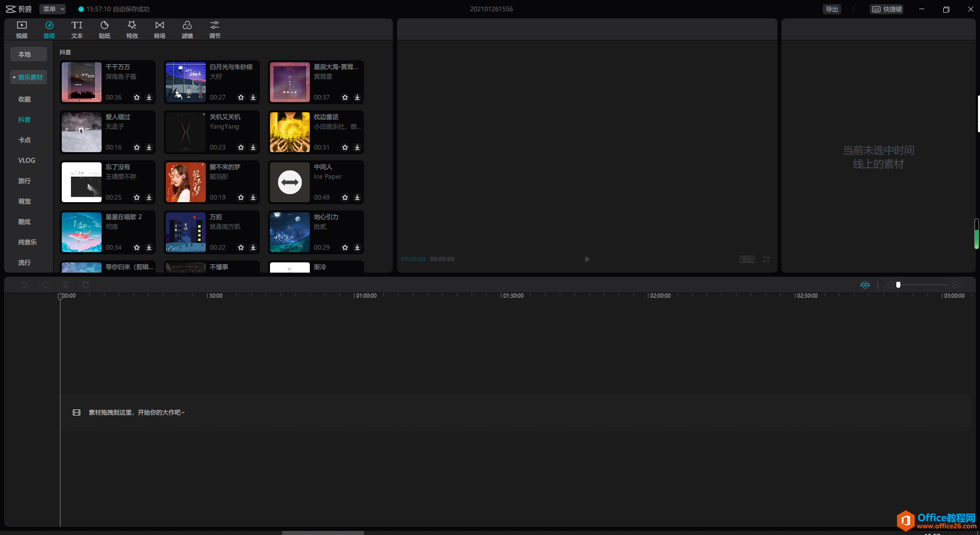The height and width of the screenshot is (535, 980).
Task: Select the VLOG music category
Action: [x=27, y=160]
